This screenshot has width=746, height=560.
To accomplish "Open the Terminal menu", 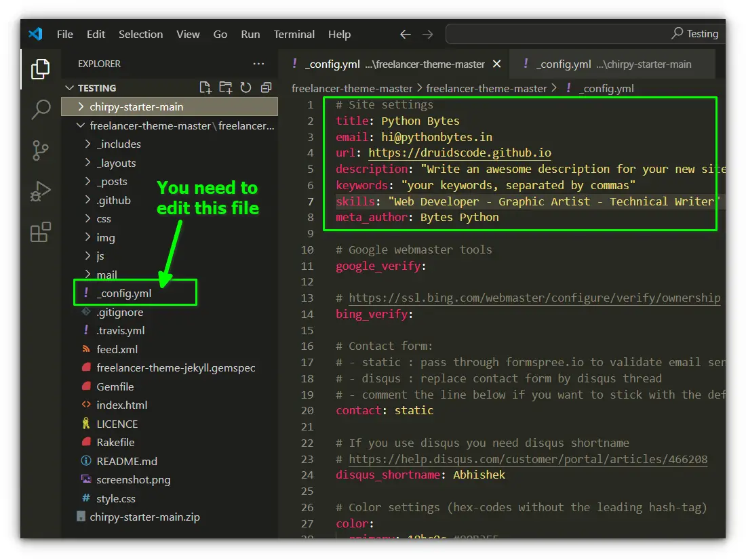I will coord(294,35).
